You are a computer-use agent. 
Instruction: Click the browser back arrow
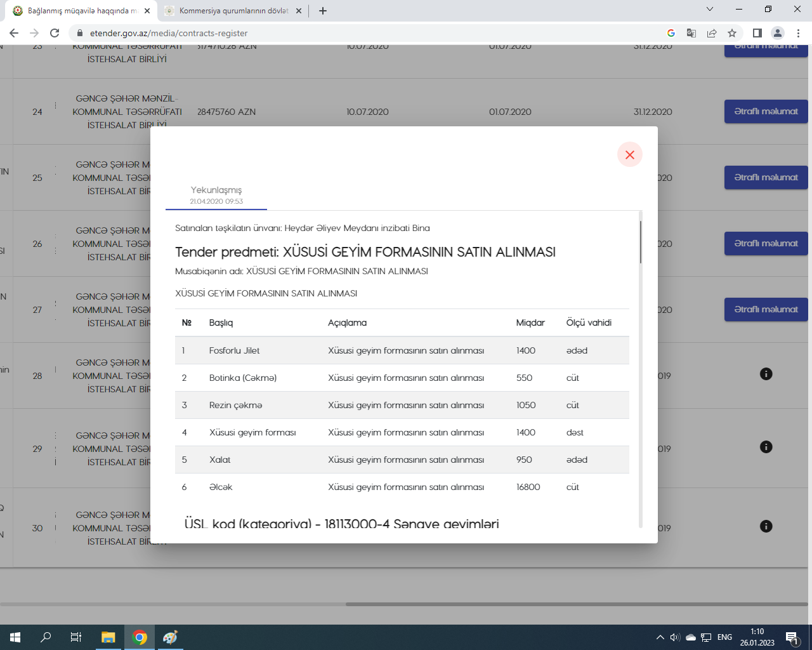pyautogui.click(x=14, y=33)
